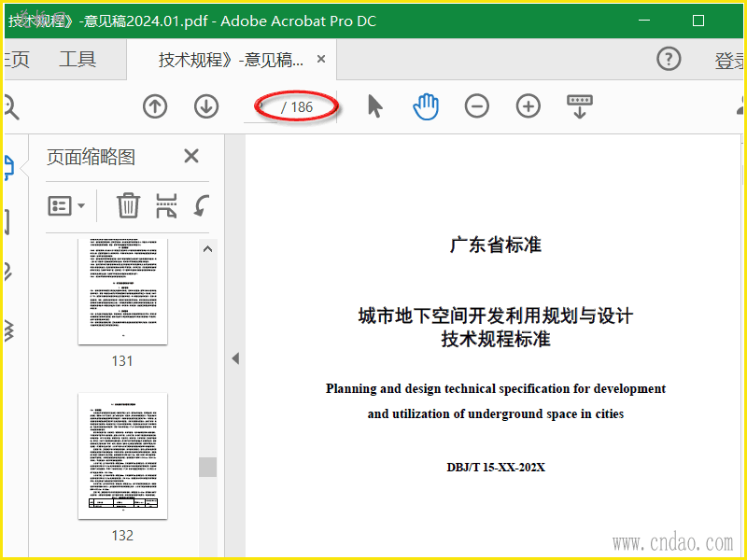Close the 技术规程》-意见稿 document tab

tap(321, 59)
